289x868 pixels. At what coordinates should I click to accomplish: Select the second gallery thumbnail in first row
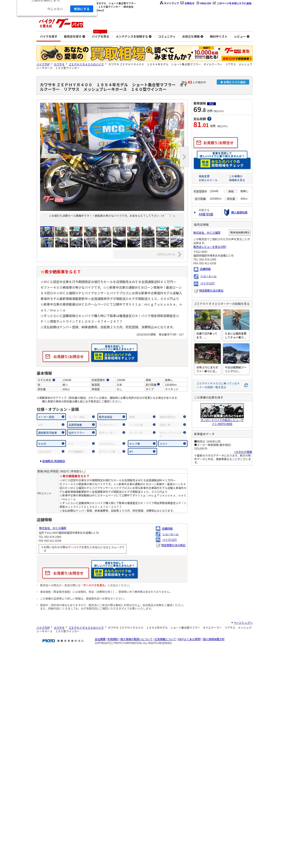[x=62, y=231]
